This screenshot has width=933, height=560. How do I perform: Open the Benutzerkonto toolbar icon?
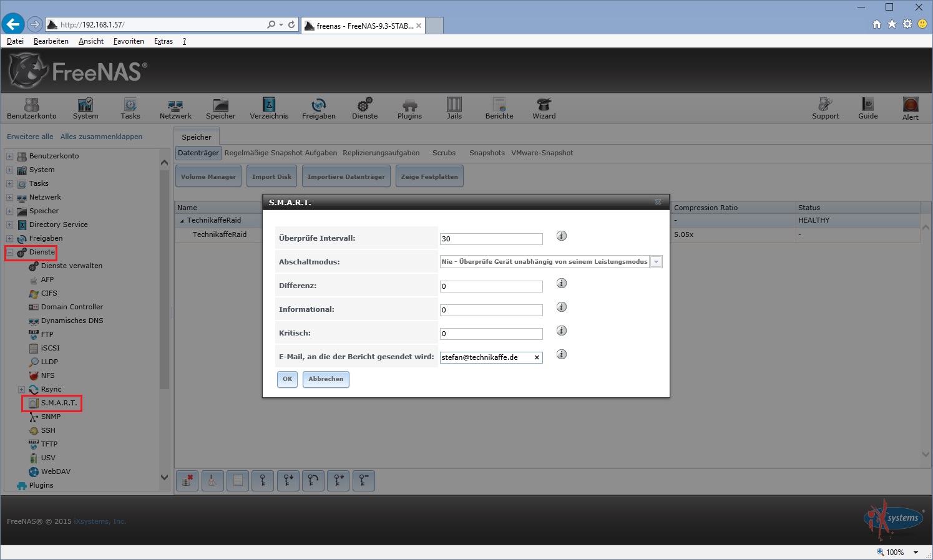pyautogui.click(x=32, y=108)
